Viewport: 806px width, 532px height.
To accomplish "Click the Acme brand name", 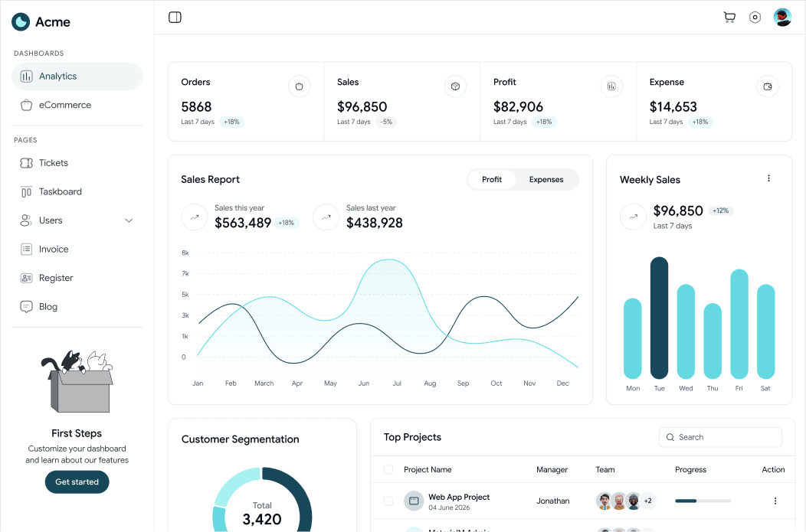I will (x=53, y=22).
